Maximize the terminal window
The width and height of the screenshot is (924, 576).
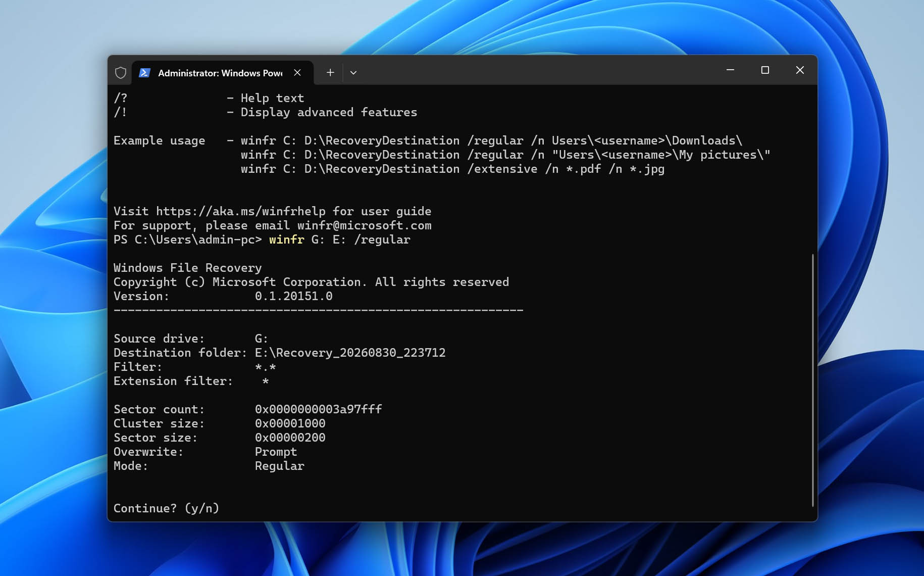click(x=765, y=70)
